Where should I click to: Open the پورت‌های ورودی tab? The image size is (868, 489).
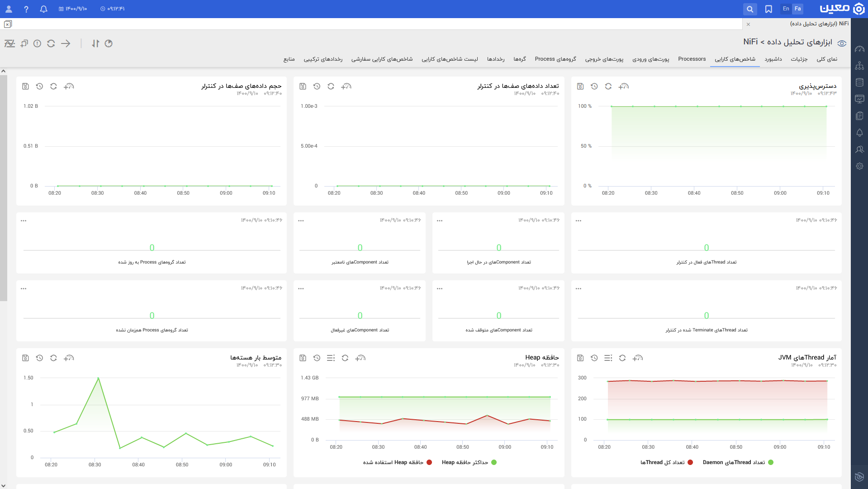click(x=651, y=59)
